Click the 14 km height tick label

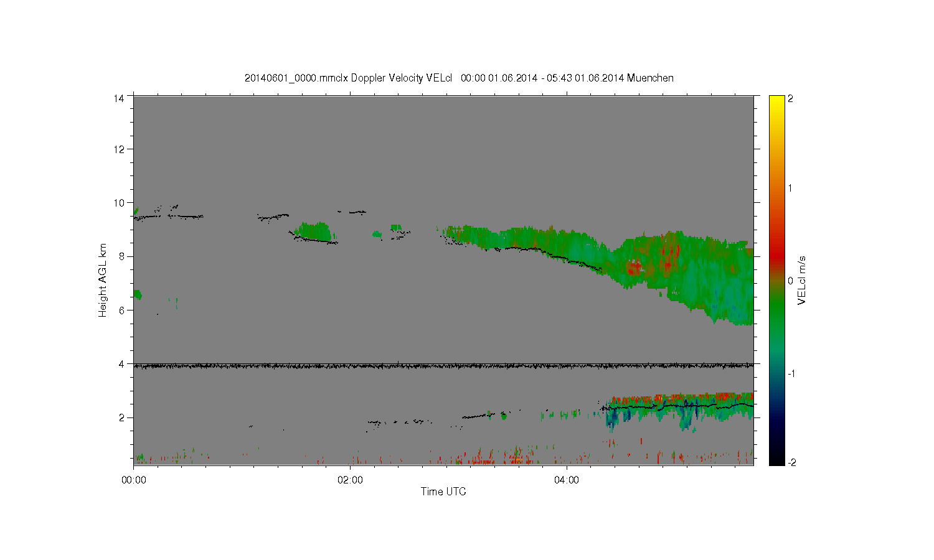pos(119,98)
